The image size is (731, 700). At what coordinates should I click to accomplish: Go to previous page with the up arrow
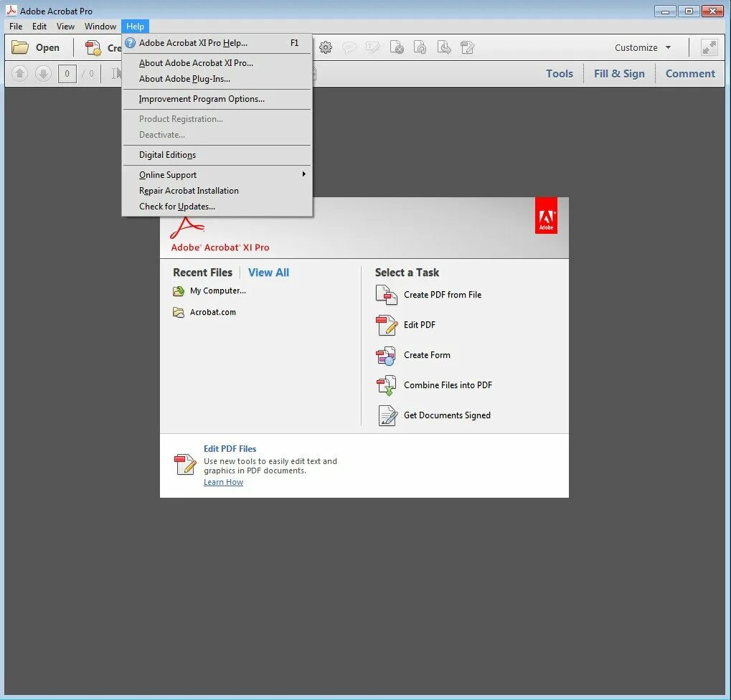tap(19, 74)
